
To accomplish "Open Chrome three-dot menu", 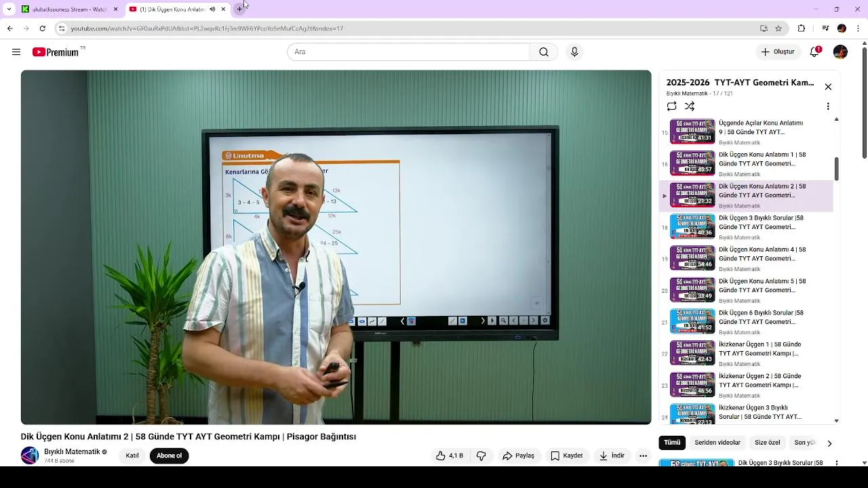I will 859,28.
